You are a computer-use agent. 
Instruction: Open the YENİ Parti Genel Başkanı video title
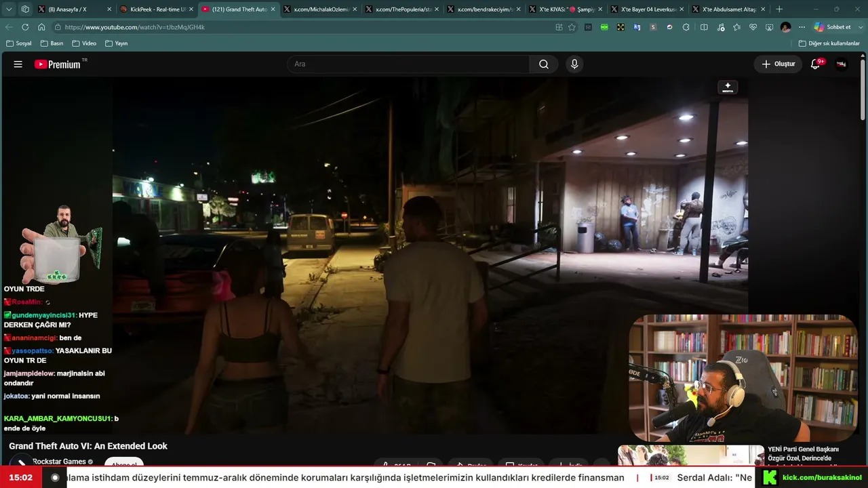tap(804, 453)
